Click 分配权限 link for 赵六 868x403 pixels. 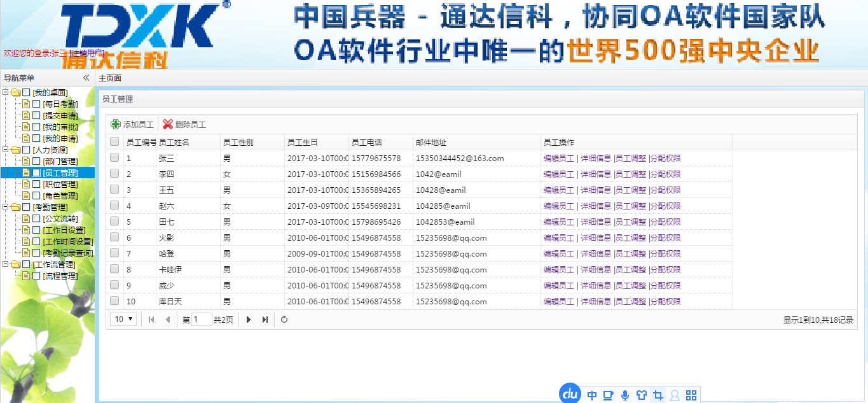point(666,206)
